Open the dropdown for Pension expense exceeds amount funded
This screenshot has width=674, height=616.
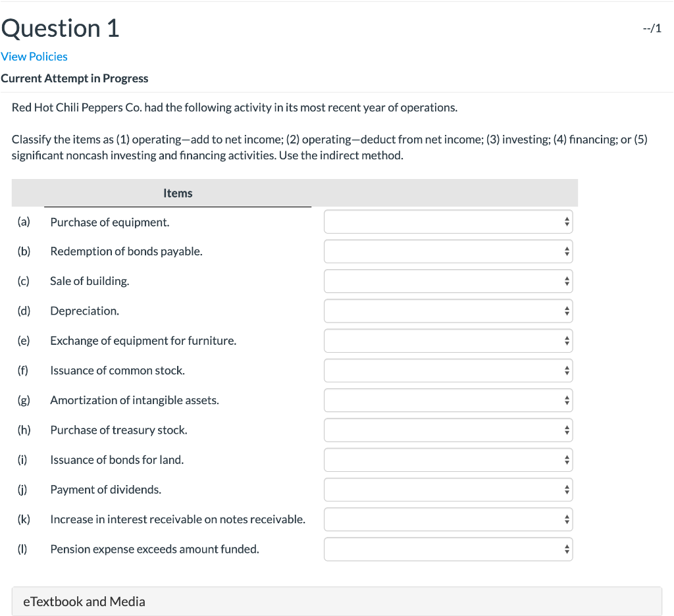pyautogui.click(x=448, y=549)
